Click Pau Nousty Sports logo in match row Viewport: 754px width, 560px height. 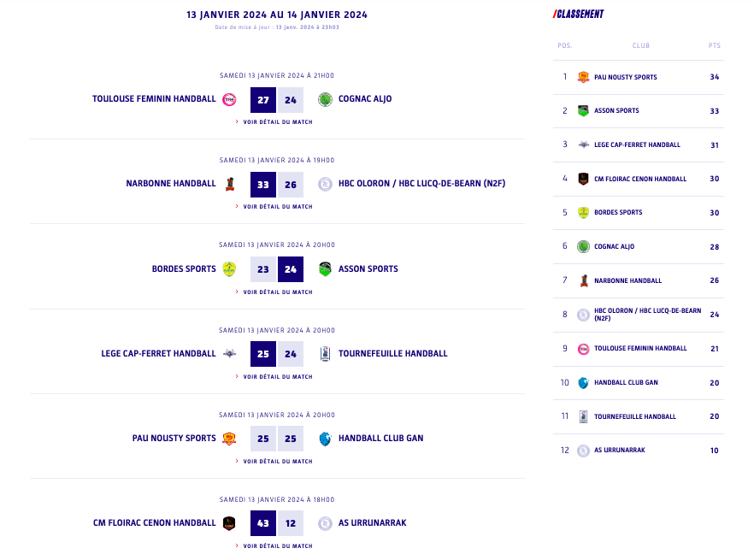229,438
